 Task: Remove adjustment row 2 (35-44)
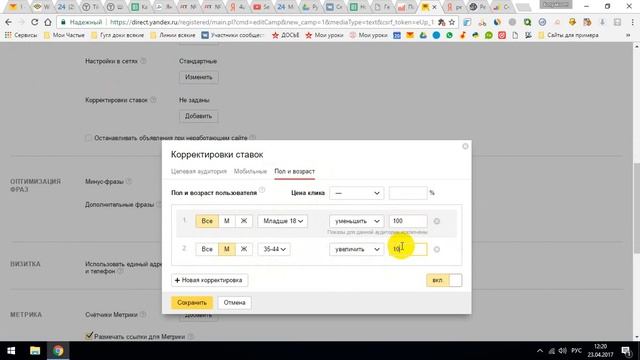437,249
